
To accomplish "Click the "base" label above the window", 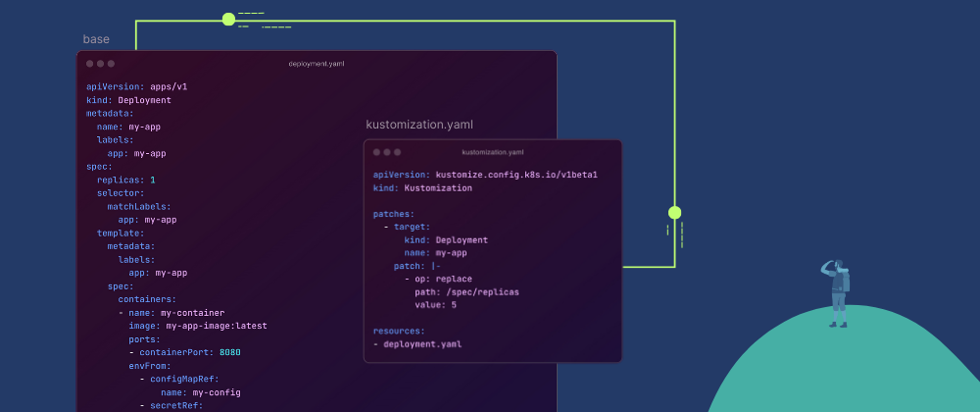I will (96, 39).
